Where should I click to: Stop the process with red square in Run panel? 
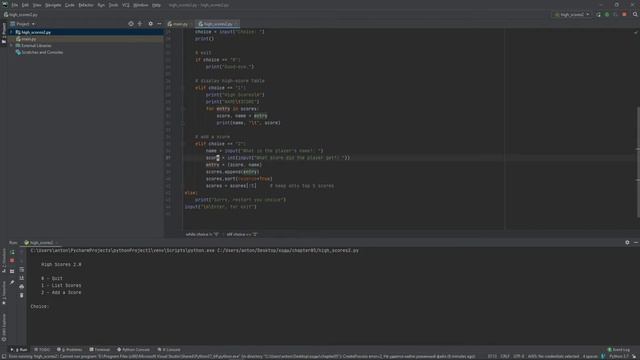pos(12,261)
